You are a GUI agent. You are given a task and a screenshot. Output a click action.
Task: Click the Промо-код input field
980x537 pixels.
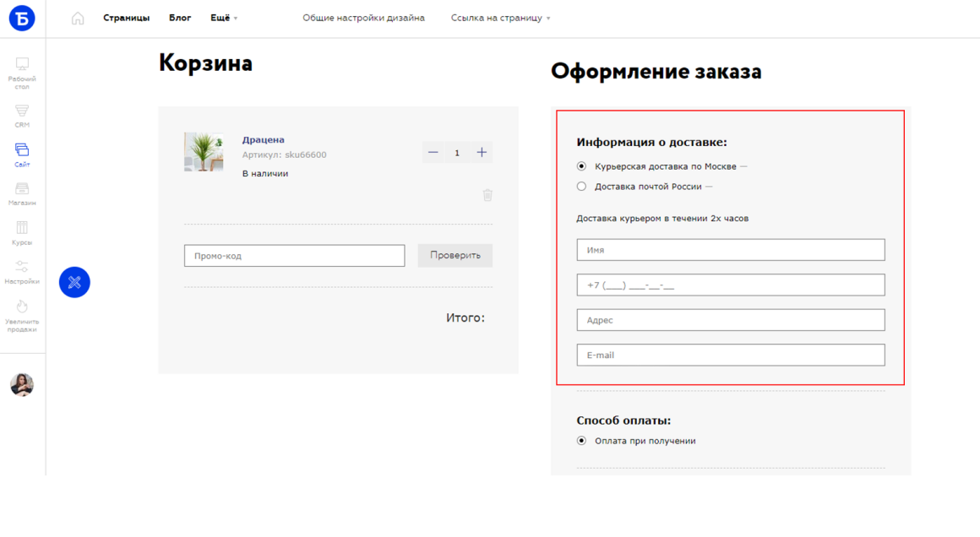tap(294, 255)
